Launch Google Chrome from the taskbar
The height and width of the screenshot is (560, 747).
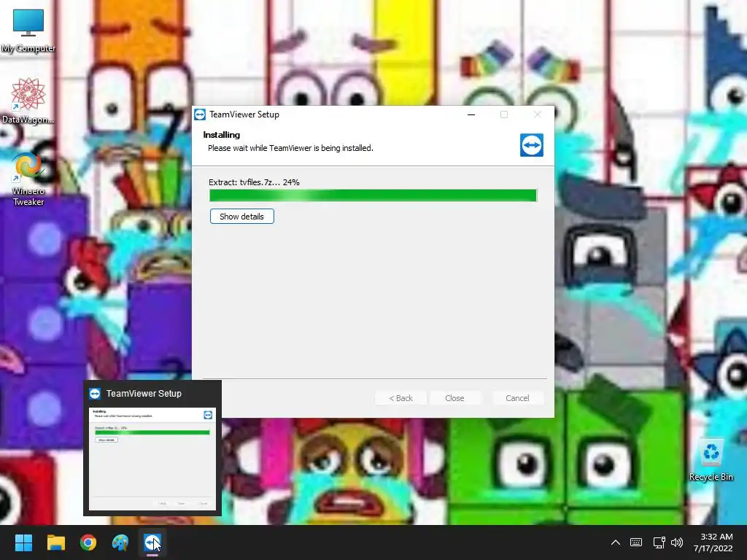click(88, 542)
